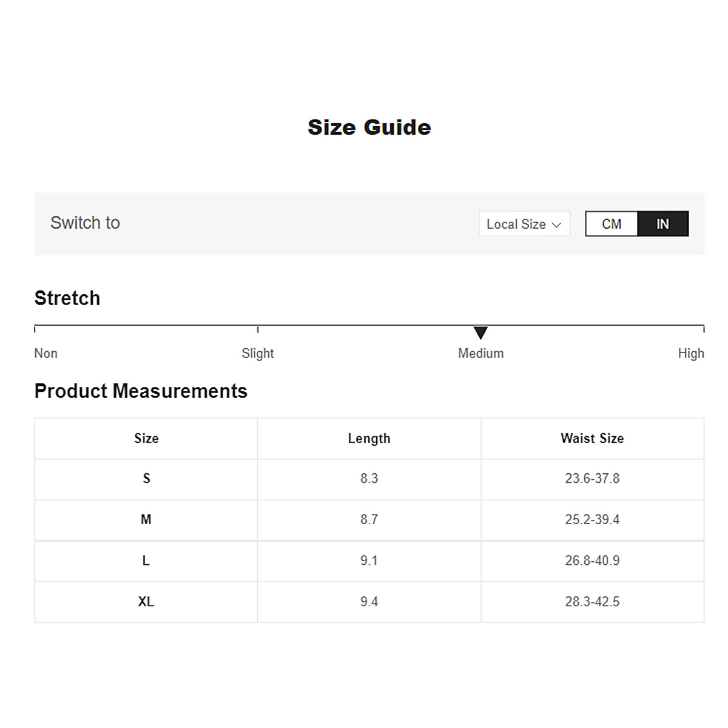Screen dimensions: 728x728
Task: Select the XL size row
Action: pyautogui.click(x=146, y=602)
